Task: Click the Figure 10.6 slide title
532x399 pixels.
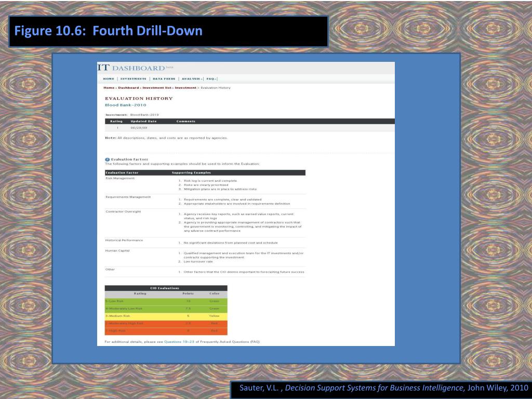Action: pos(108,31)
